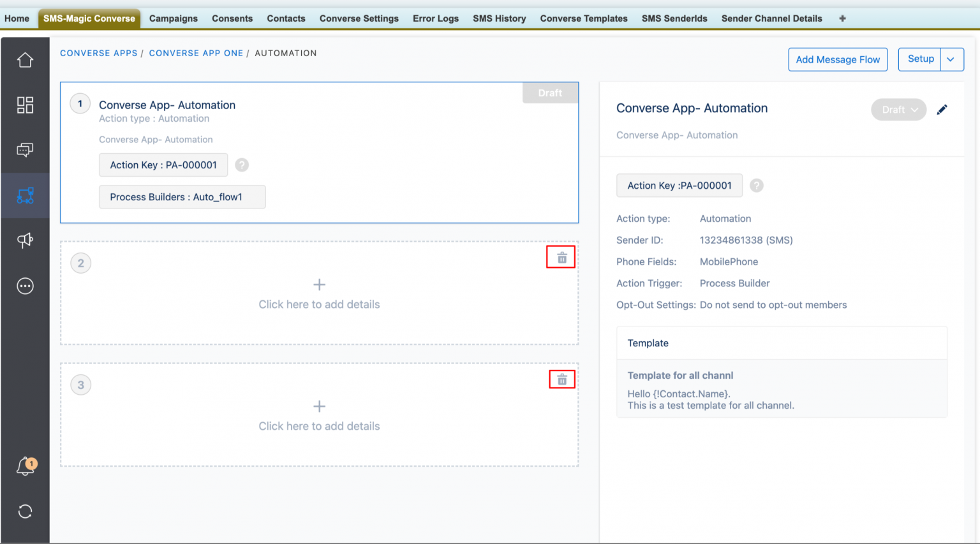Image resolution: width=980 pixels, height=544 pixels.
Task: Select the Home icon in the left sidebar
Action: [x=25, y=59]
